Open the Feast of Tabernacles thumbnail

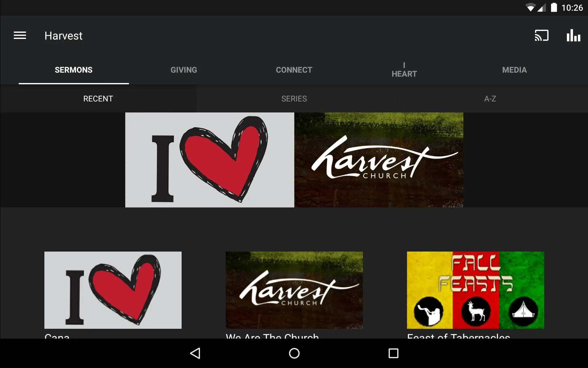475,290
